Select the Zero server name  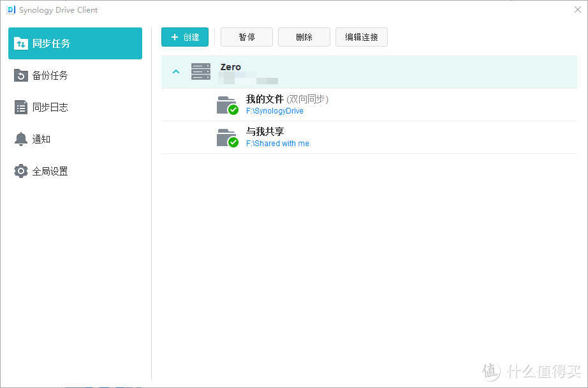point(231,67)
